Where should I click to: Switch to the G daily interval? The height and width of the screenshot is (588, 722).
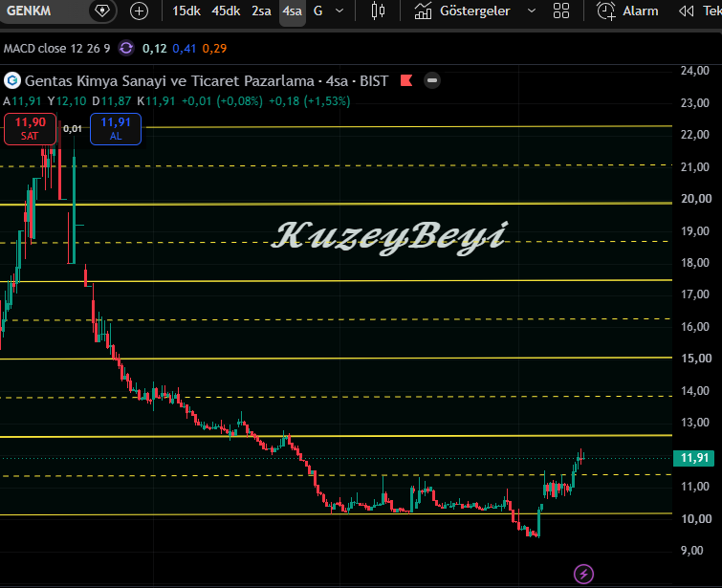[317, 11]
